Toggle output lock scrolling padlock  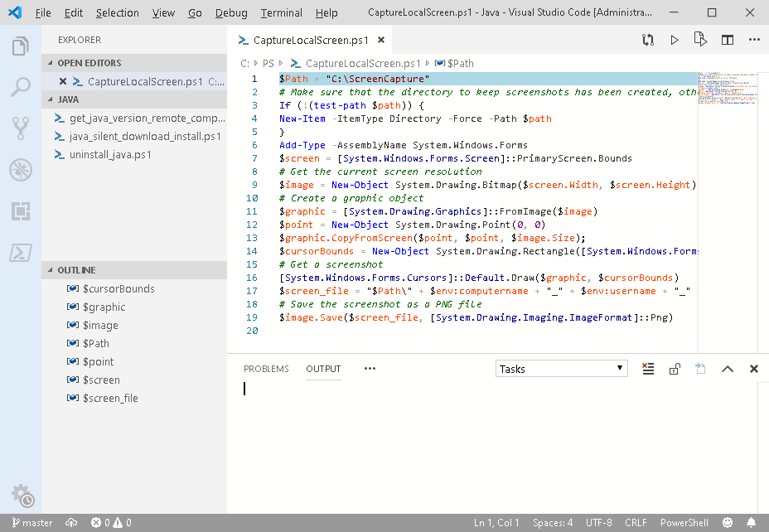tap(675, 369)
